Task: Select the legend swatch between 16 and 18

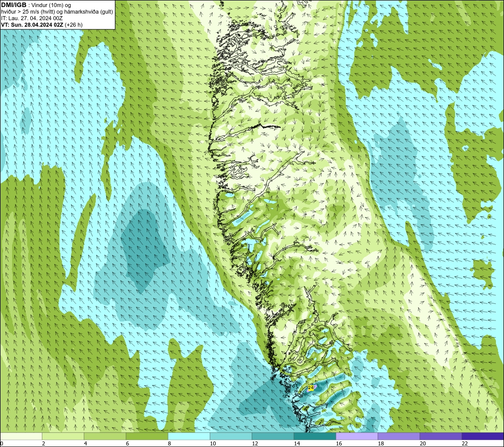Action: click(x=357, y=436)
